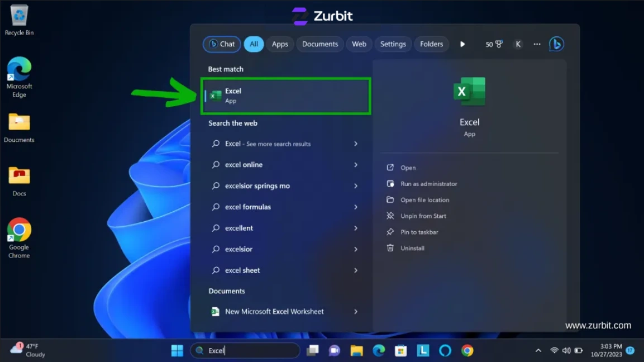Search web for 'excelsior springs mo'
644x362 pixels.
click(x=257, y=185)
